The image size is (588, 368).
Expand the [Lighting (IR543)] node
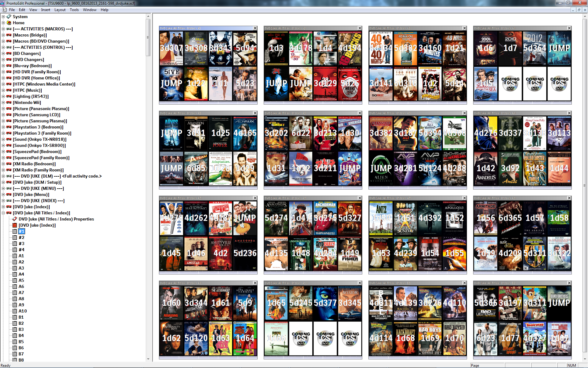pos(3,96)
